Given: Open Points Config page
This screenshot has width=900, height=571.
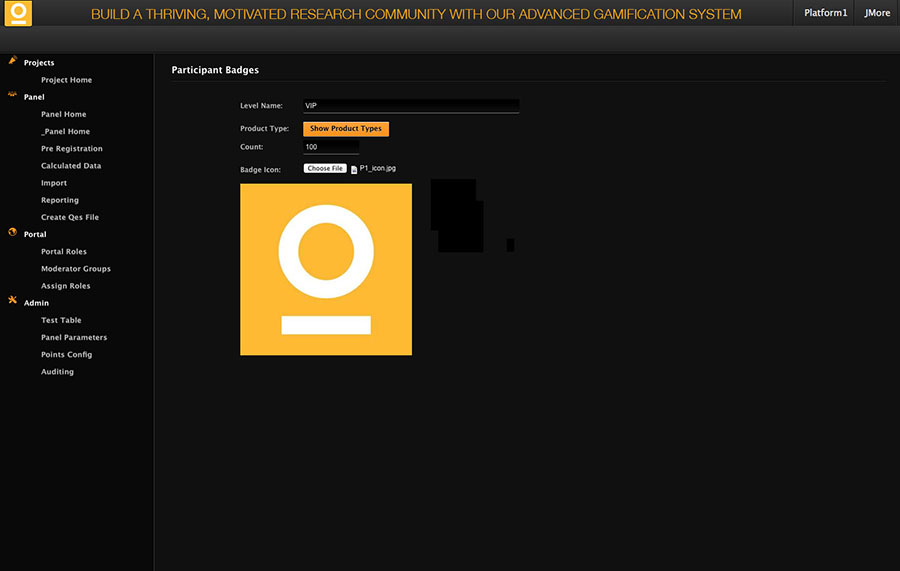Looking at the screenshot, I should 66,355.
